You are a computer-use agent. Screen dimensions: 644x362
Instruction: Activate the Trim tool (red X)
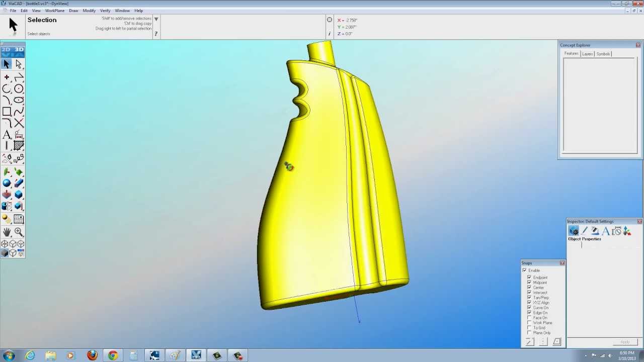[19, 123]
